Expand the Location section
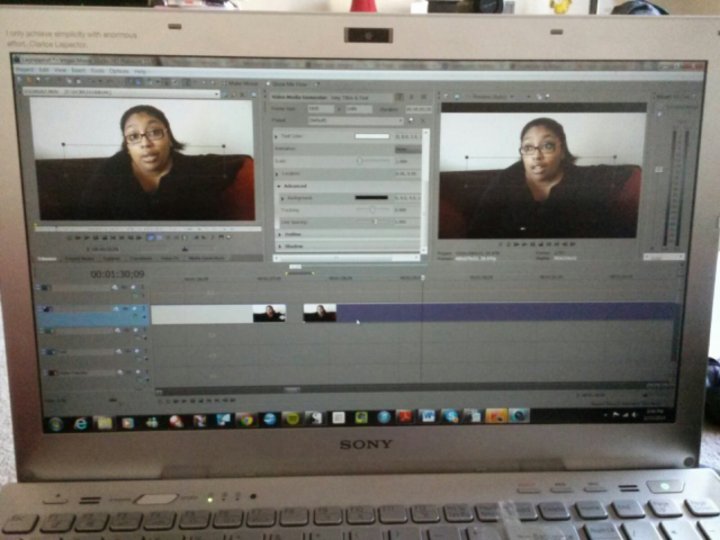720x540 pixels. pyautogui.click(x=277, y=173)
